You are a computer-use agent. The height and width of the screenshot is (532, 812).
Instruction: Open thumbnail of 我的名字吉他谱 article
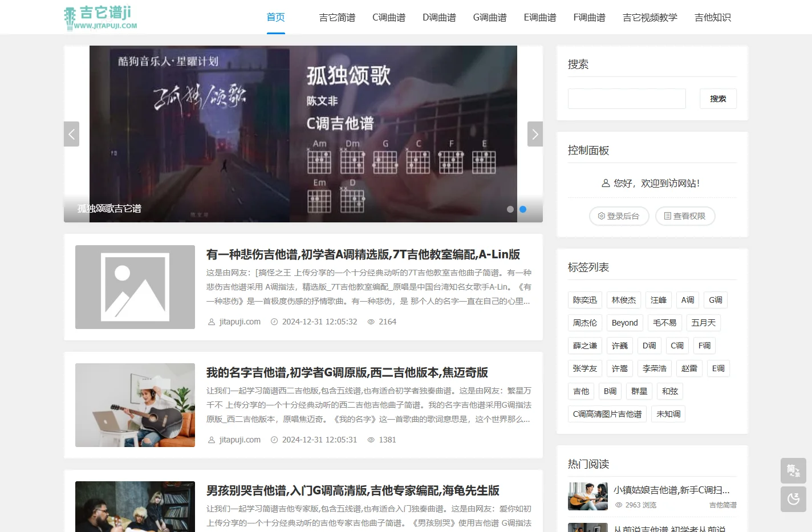(x=135, y=405)
